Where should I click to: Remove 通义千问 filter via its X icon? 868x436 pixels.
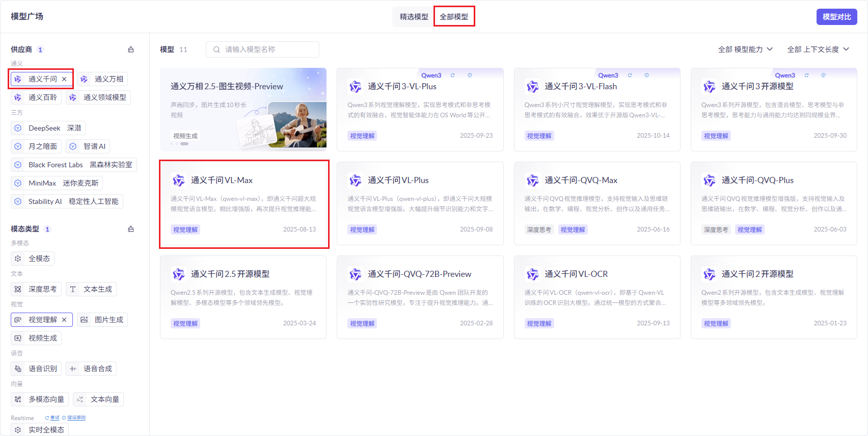[64, 79]
